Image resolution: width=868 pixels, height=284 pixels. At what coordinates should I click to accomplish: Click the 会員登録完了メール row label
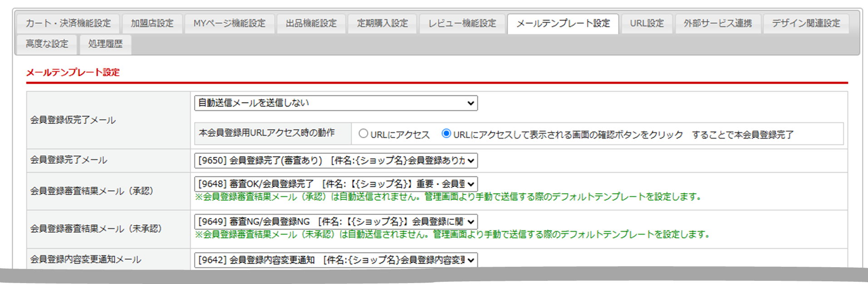pyautogui.click(x=69, y=160)
